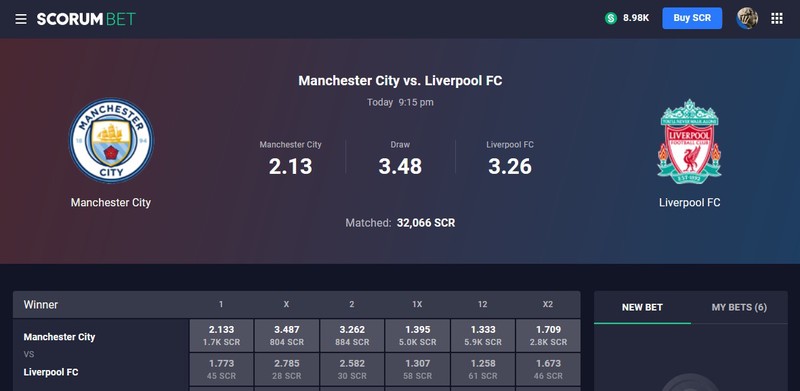Select the 2.133 odds for outcome 1
The height and width of the screenshot is (391, 800).
pyautogui.click(x=221, y=335)
